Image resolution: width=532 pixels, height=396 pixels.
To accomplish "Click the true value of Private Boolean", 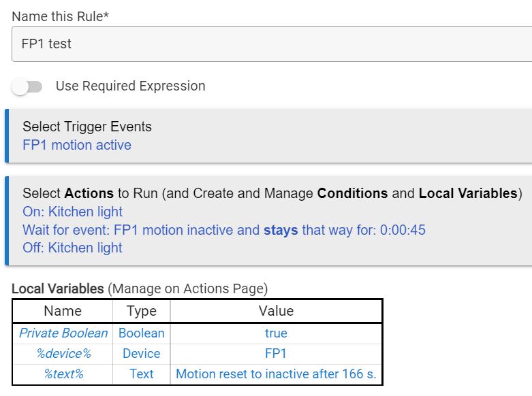I will click(276, 333).
